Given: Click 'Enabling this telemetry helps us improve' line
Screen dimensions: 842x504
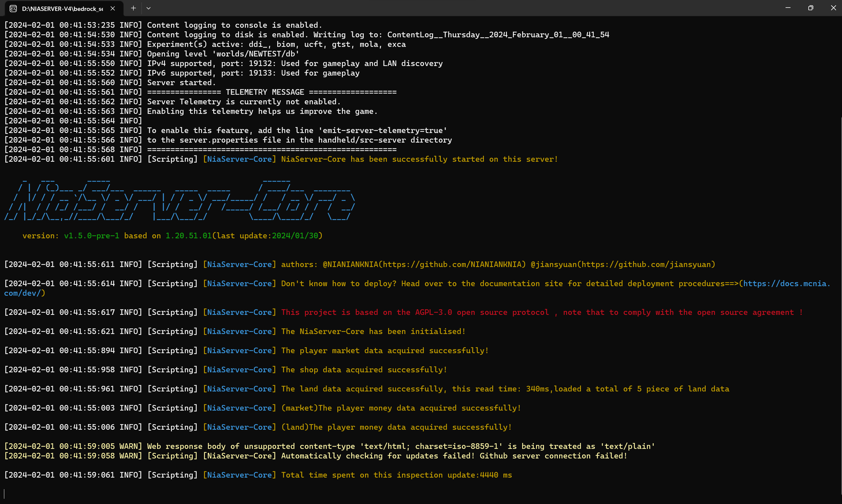Looking at the screenshot, I should tap(191, 112).
